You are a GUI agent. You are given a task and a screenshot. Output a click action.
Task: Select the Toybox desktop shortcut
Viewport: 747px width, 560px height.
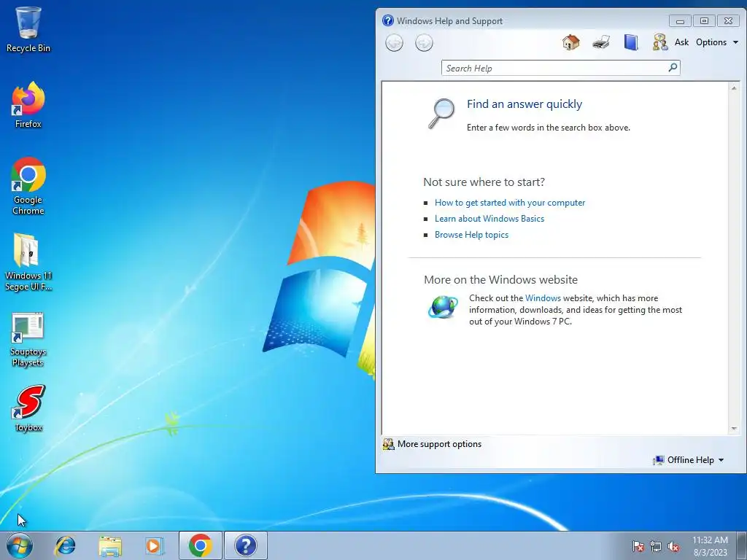pyautogui.click(x=28, y=408)
